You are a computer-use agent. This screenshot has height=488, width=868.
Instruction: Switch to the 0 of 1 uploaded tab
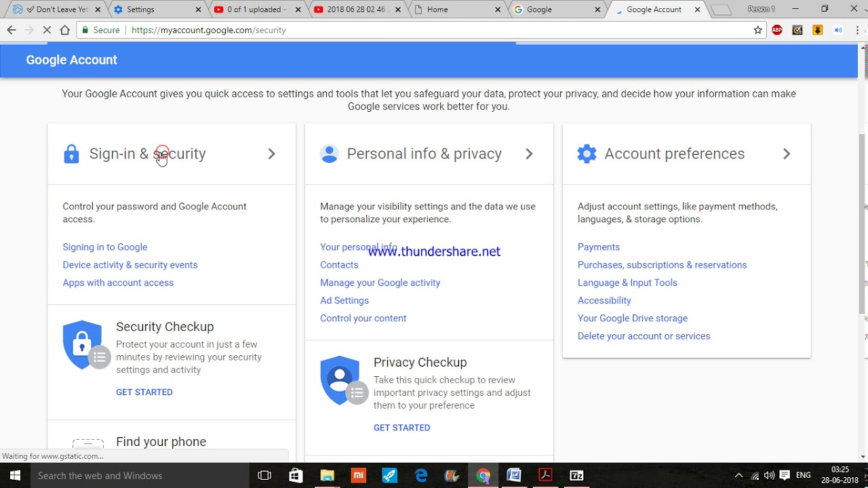point(258,9)
